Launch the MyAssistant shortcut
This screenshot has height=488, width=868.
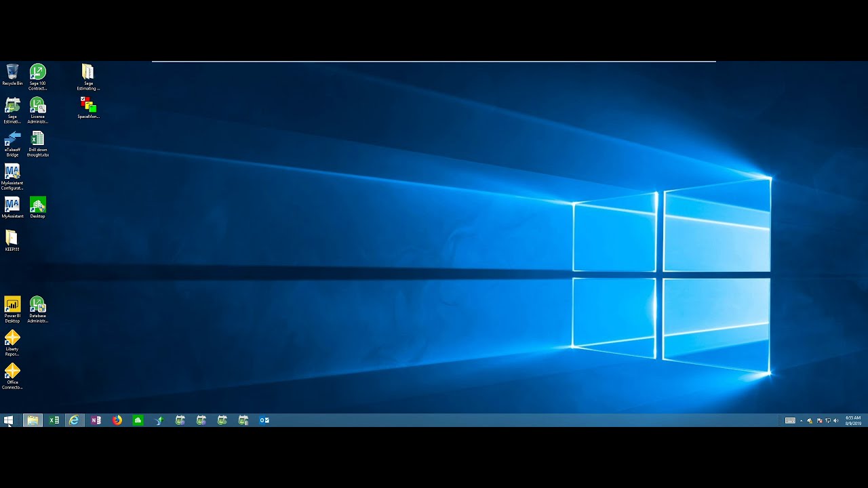pos(12,207)
